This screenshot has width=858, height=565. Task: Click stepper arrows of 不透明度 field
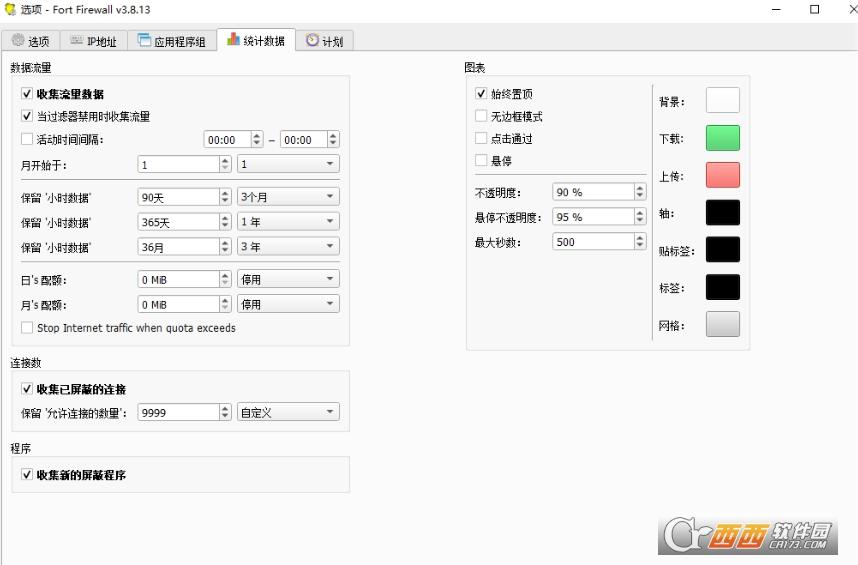(x=640, y=192)
